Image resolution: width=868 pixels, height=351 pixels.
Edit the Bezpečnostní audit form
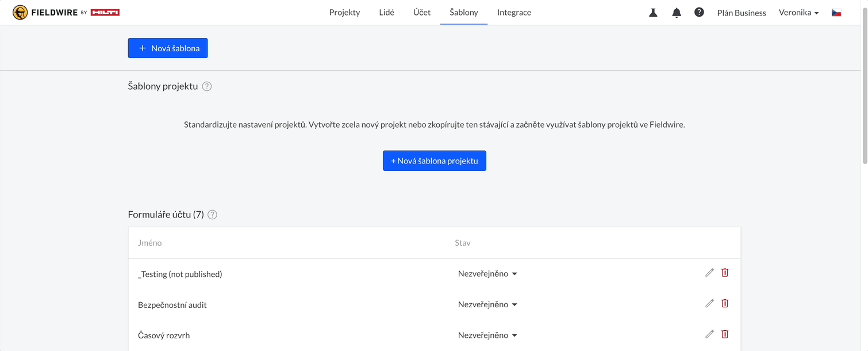click(709, 303)
